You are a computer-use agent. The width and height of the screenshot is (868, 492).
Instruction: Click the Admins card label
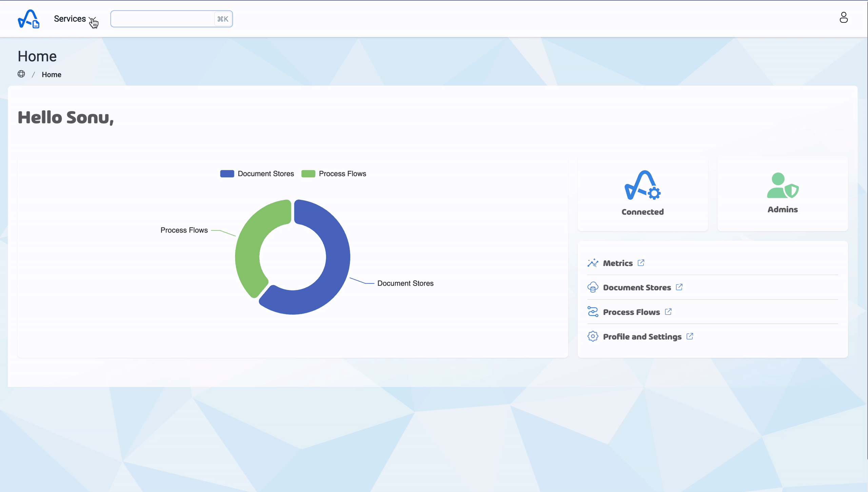[783, 210]
